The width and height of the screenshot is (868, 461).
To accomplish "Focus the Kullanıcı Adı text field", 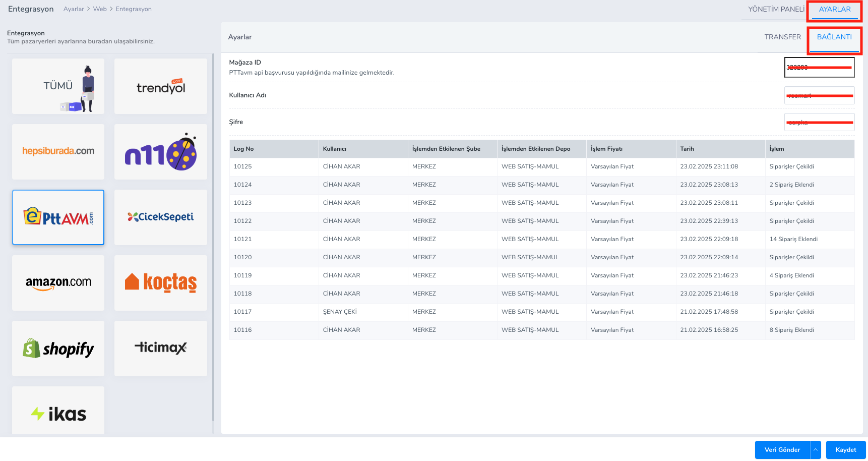I will [x=819, y=95].
